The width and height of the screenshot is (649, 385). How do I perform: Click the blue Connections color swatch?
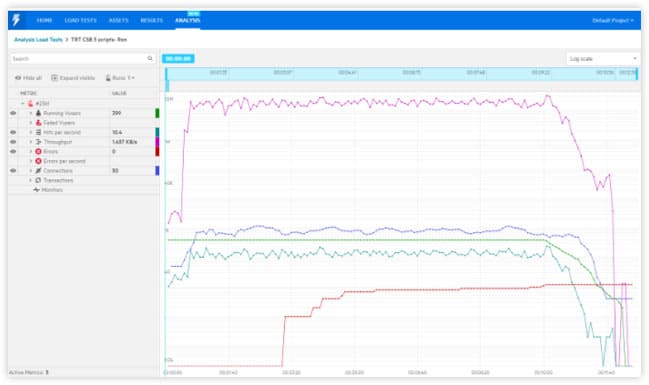tap(157, 171)
